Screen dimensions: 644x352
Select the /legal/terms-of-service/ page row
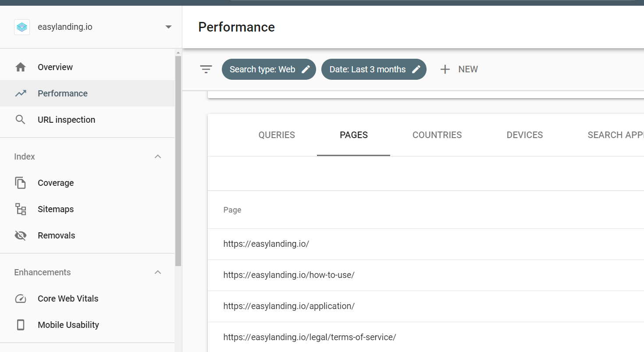[x=426, y=337]
